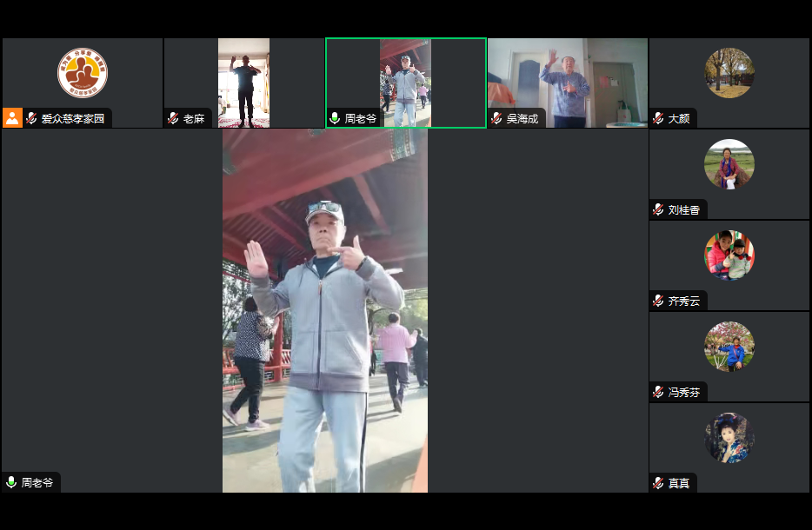Click 真真's round profile avatar

click(x=729, y=438)
